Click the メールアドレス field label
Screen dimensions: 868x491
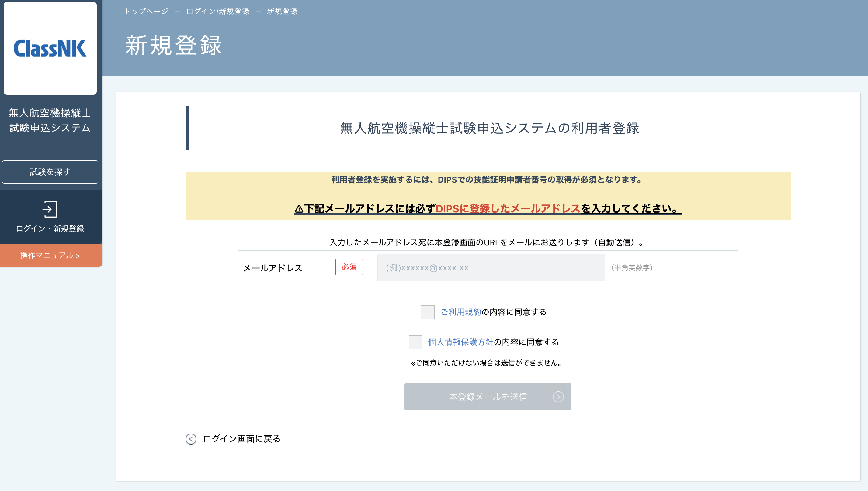point(273,268)
